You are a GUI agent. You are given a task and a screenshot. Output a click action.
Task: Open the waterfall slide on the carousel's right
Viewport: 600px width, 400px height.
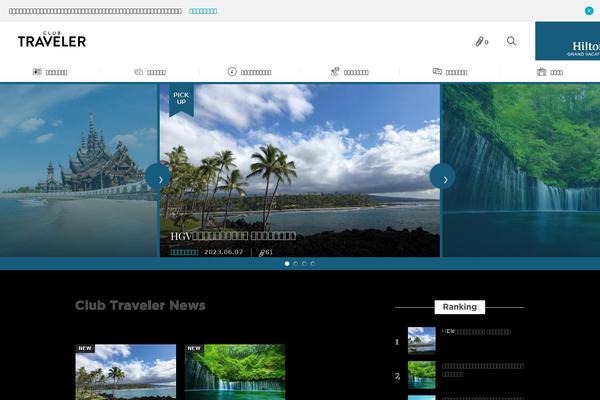[522, 170]
